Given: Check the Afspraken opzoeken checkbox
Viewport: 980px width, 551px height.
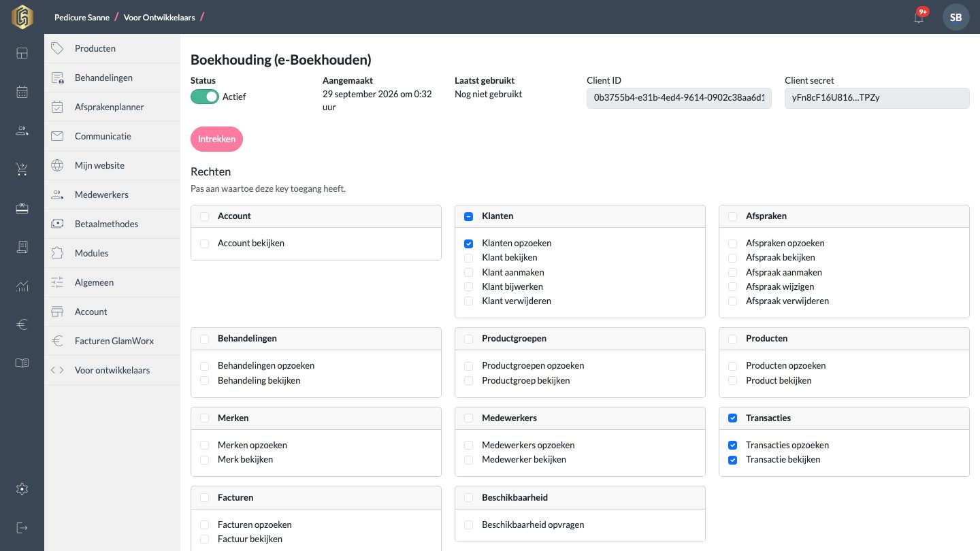Looking at the screenshot, I should 732,244.
